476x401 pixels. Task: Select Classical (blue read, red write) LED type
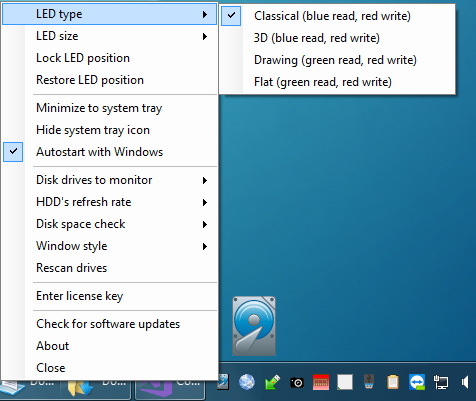[337, 16]
